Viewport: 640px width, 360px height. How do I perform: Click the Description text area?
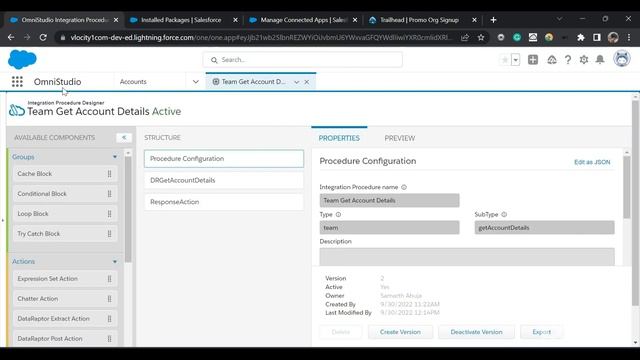point(467,257)
